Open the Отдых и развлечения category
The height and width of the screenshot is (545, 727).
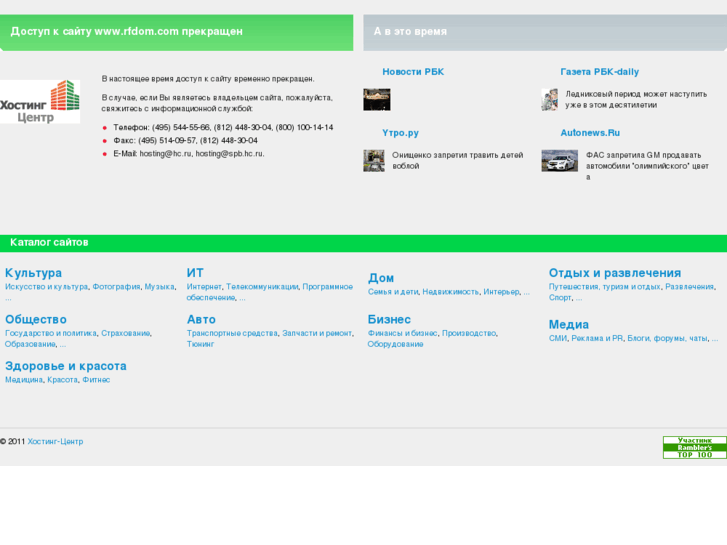[x=615, y=273]
